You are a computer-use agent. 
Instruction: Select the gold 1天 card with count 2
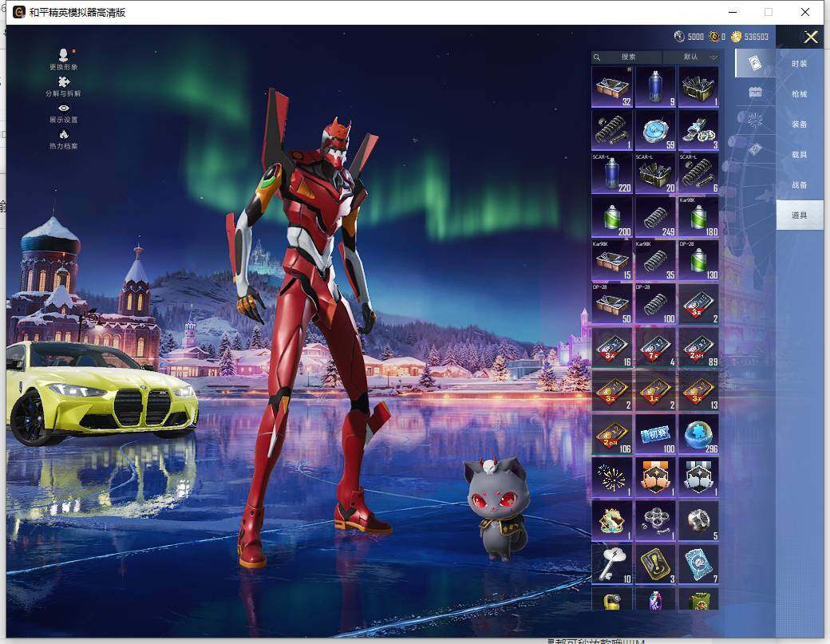pos(655,390)
